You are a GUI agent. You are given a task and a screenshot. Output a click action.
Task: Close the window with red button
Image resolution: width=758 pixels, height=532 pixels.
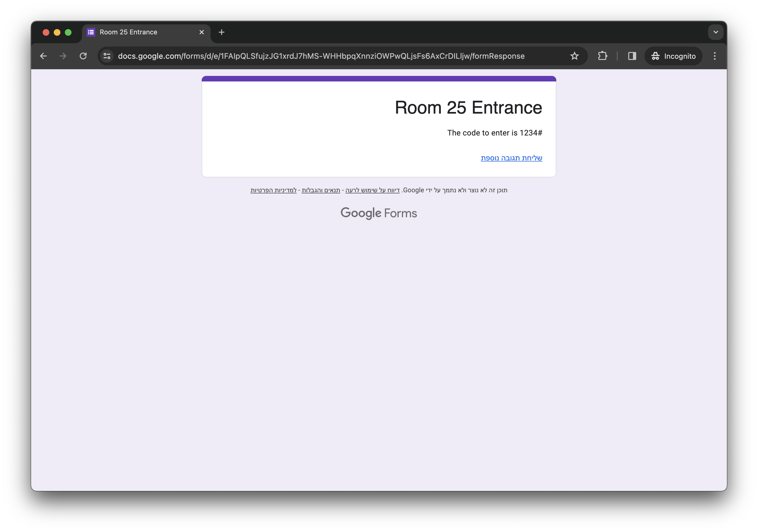pyautogui.click(x=46, y=32)
